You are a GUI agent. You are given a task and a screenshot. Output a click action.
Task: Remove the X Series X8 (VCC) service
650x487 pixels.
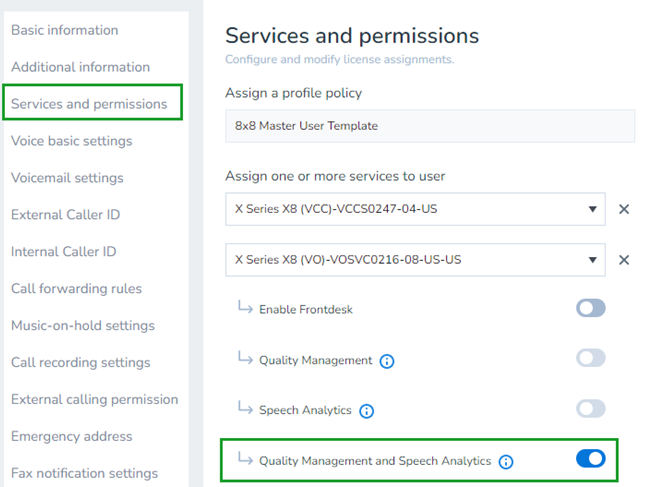pos(624,210)
